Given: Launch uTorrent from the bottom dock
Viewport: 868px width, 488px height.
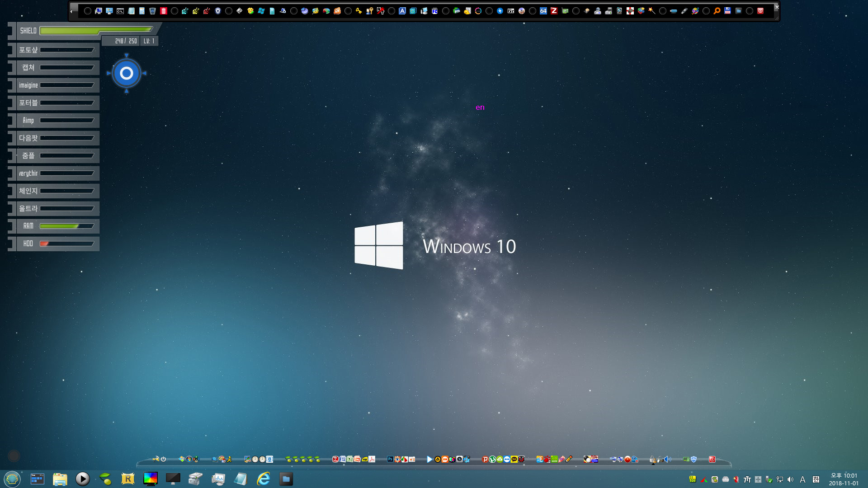Looking at the screenshot, I should pos(492,459).
